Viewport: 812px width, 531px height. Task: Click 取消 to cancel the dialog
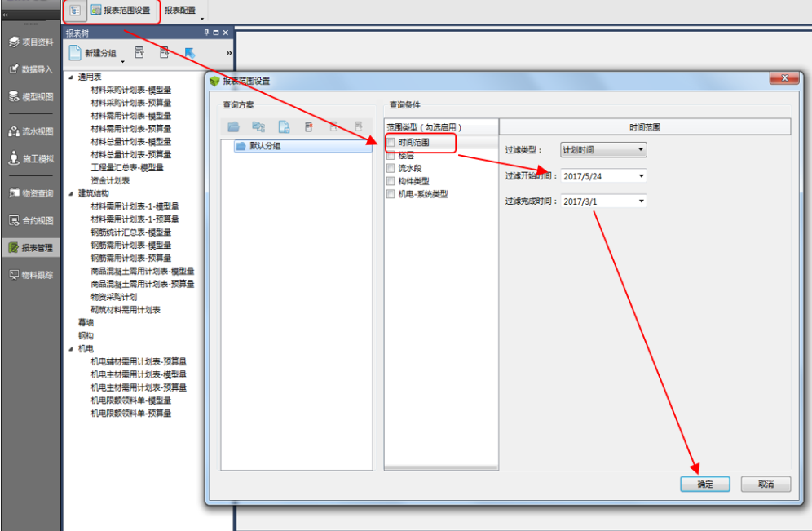[766, 484]
